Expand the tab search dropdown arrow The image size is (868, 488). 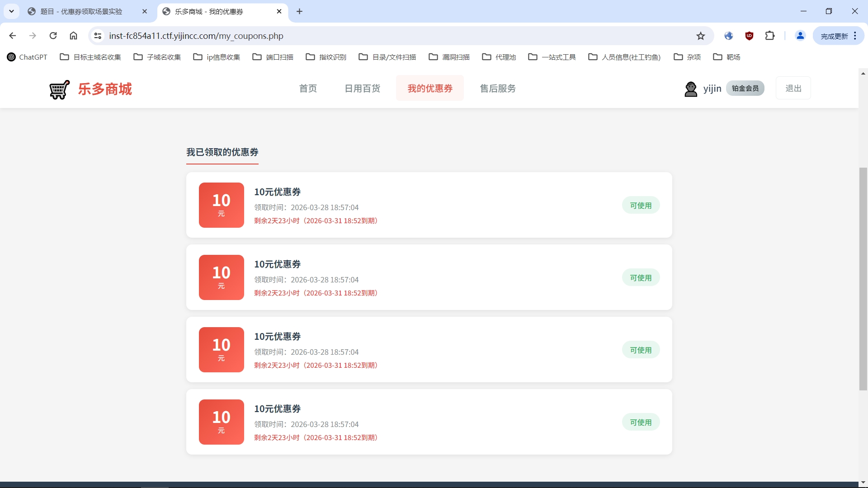tap(11, 11)
